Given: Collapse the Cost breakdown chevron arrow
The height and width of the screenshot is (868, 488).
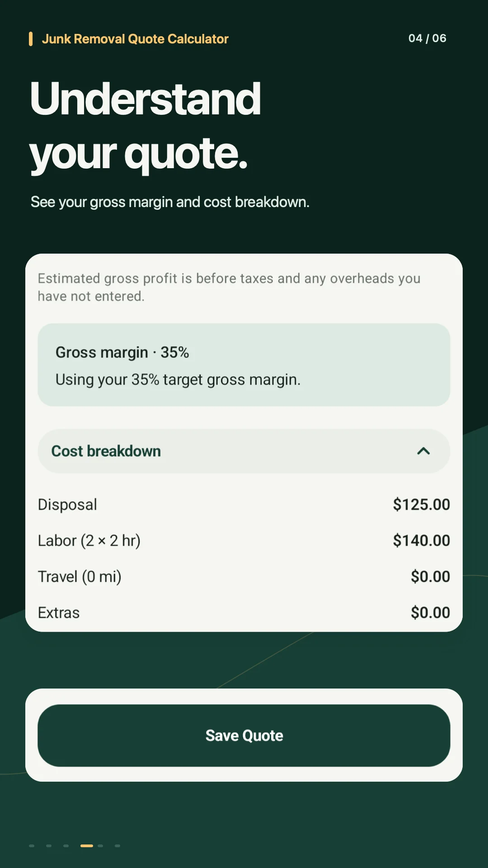Looking at the screenshot, I should (423, 451).
